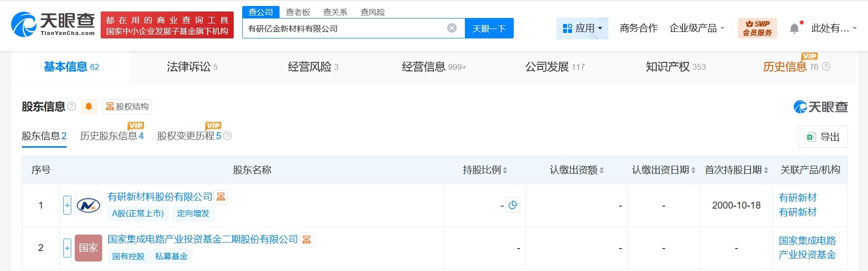The width and height of the screenshot is (868, 271).
Task: Click equity structure icon beside 有研新材料股份有限公司
Action: [221, 197]
